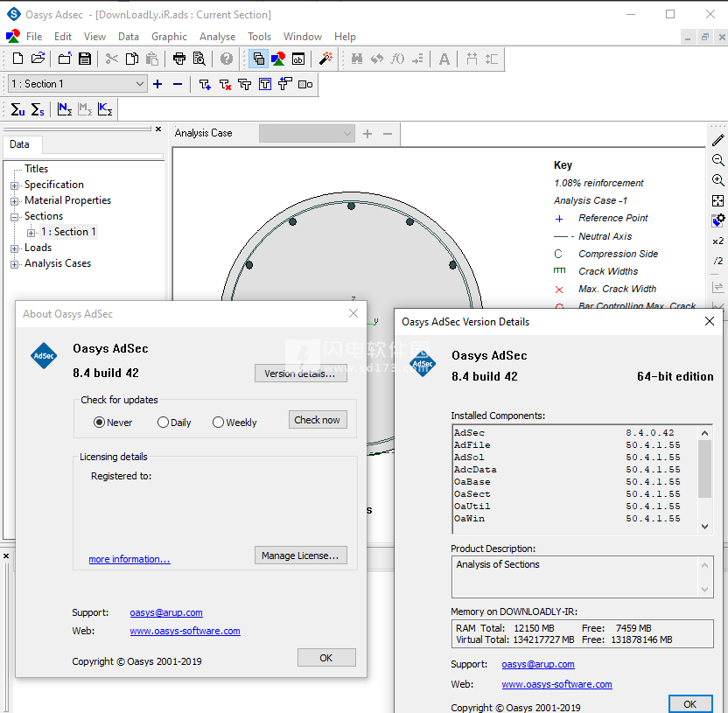Open the Graphic menu
This screenshot has height=713, width=728.
(169, 36)
